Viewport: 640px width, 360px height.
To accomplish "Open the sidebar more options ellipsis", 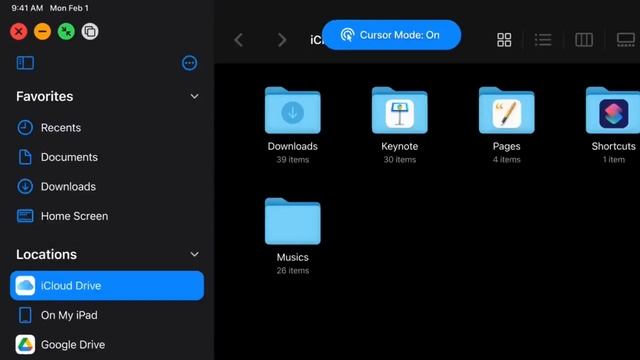I will point(189,63).
